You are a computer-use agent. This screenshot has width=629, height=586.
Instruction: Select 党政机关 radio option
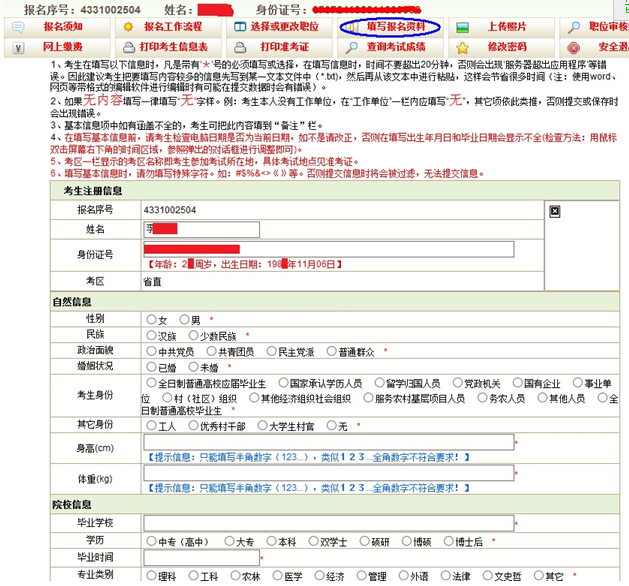pyautogui.click(x=458, y=383)
